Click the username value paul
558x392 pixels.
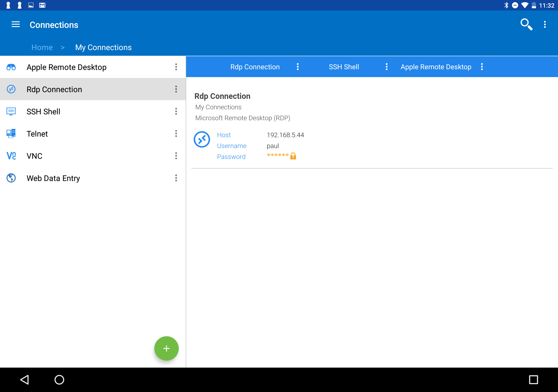click(x=273, y=146)
